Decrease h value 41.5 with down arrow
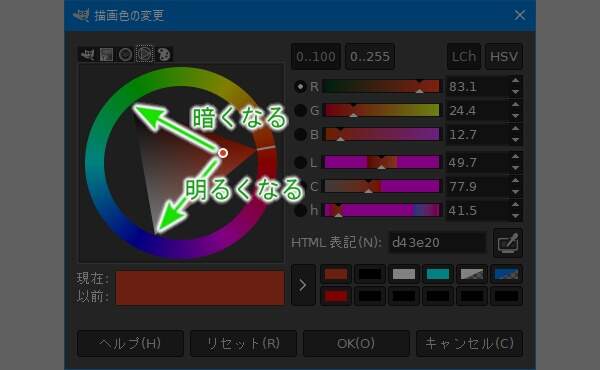The width and height of the screenshot is (600, 370). [x=515, y=216]
